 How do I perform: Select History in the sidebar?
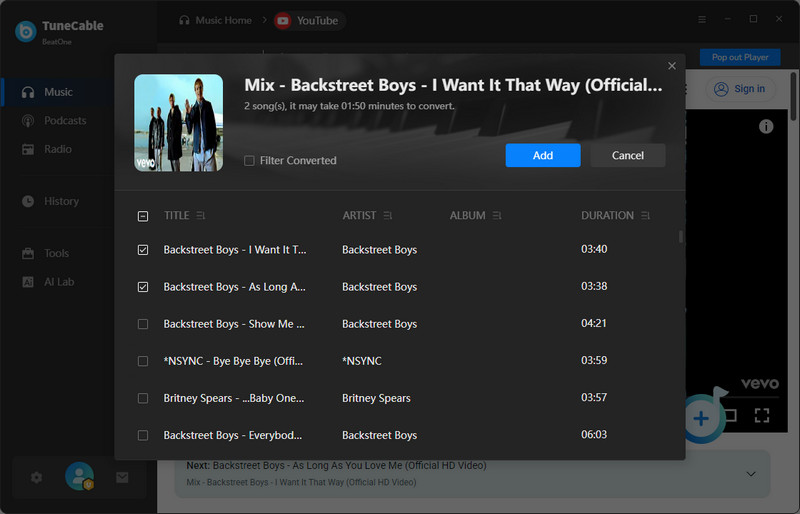tap(61, 201)
